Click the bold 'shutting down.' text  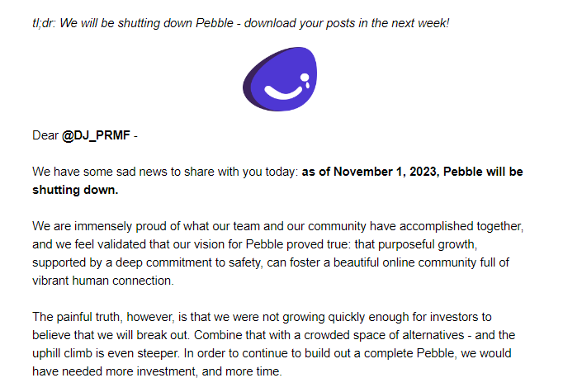75,190
